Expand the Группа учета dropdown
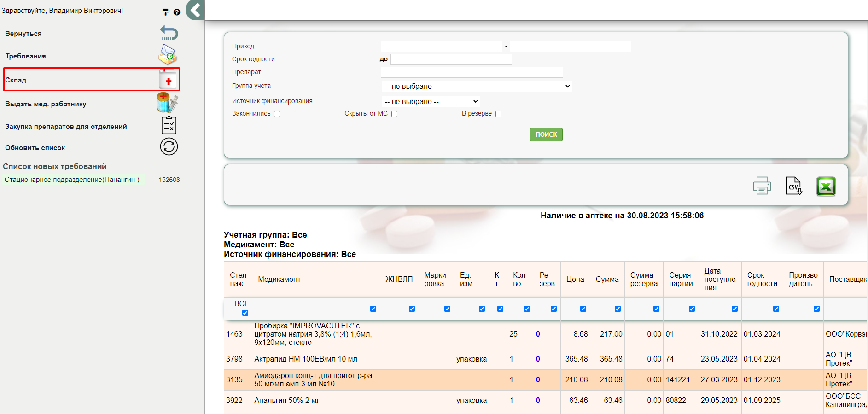868x414 pixels. tap(477, 87)
